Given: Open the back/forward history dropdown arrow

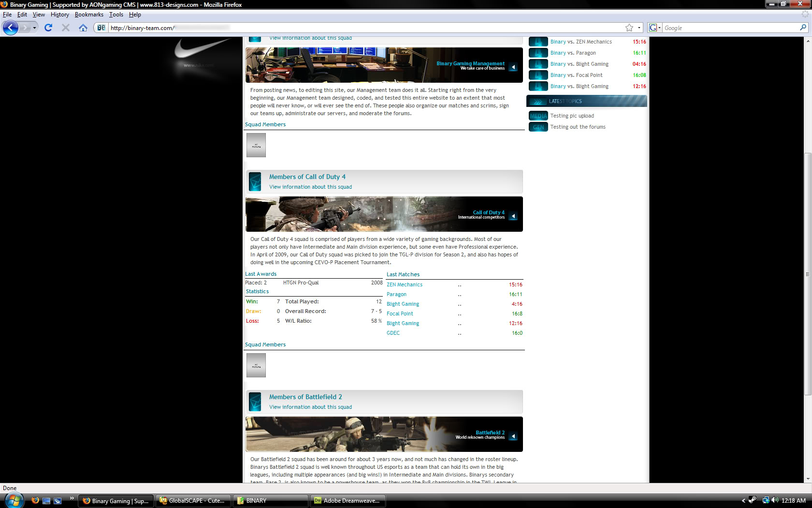Looking at the screenshot, I should (x=34, y=28).
